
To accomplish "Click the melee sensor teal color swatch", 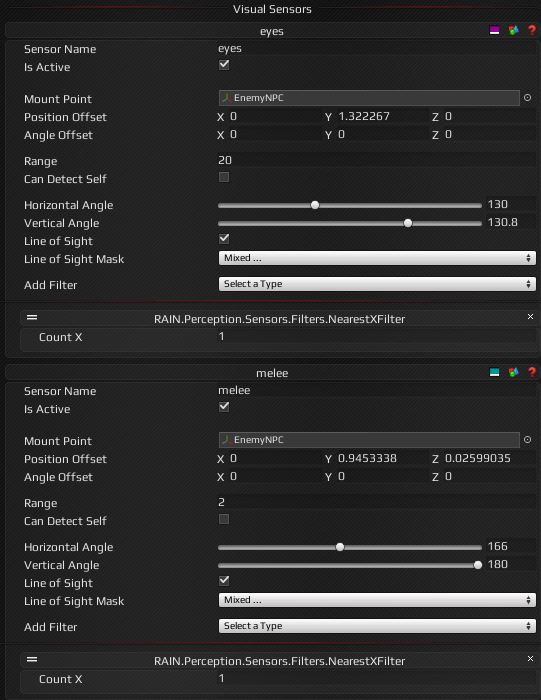I will pyautogui.click(x=494, y=372).
